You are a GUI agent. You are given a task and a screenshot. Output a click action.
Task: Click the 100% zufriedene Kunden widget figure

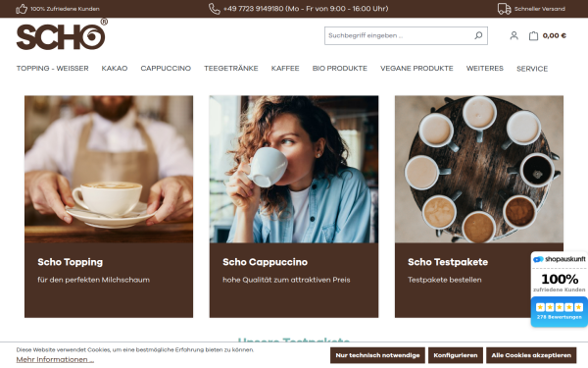coord(560,279)
